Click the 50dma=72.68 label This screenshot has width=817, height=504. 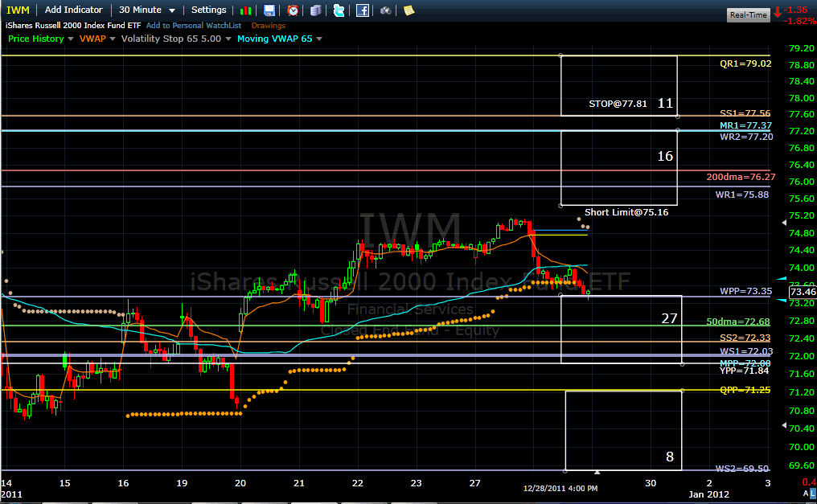point(738,322)
